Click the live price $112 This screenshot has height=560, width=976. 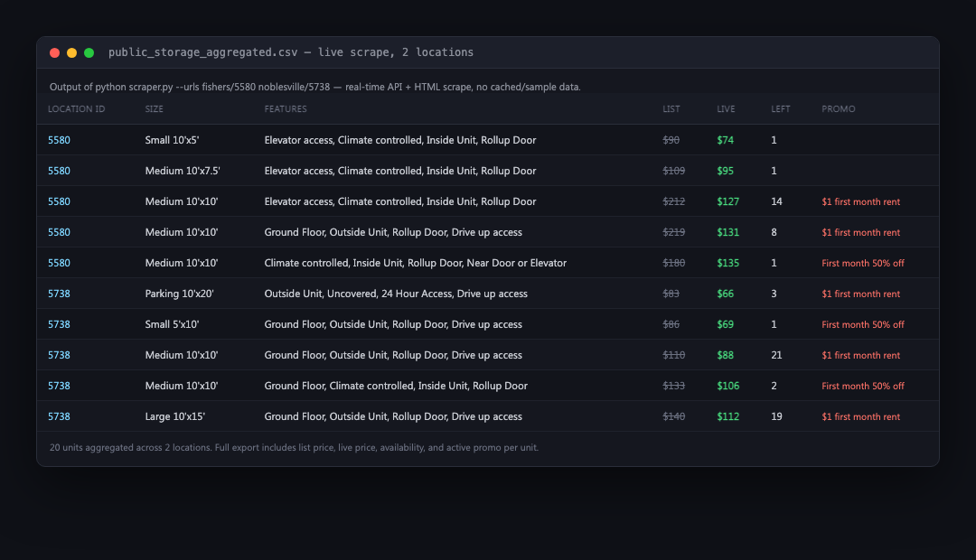[728, 416]
